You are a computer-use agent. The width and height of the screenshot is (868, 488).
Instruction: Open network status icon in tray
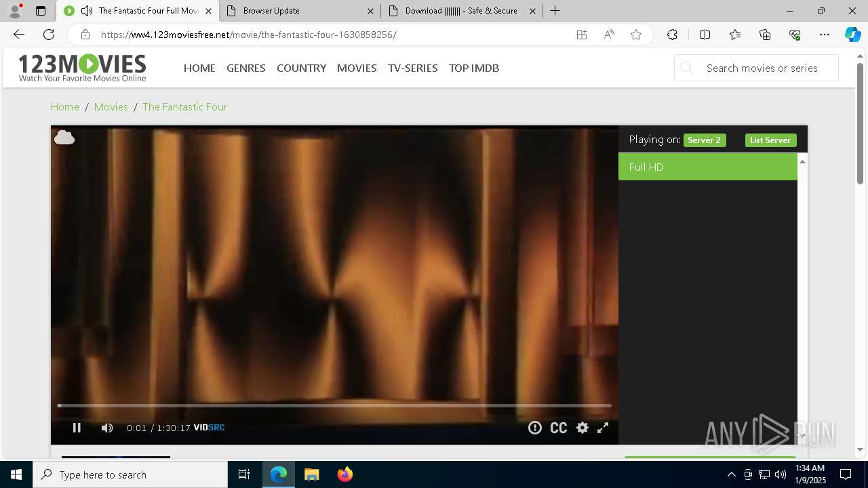point(764,474)
